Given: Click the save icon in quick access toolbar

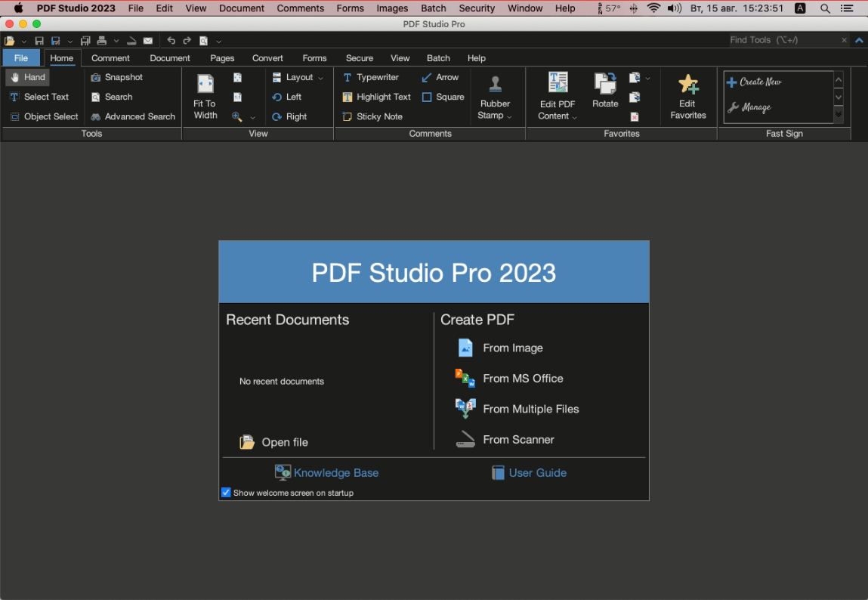Looking at the screenshot, I should [x=39, y=40].
